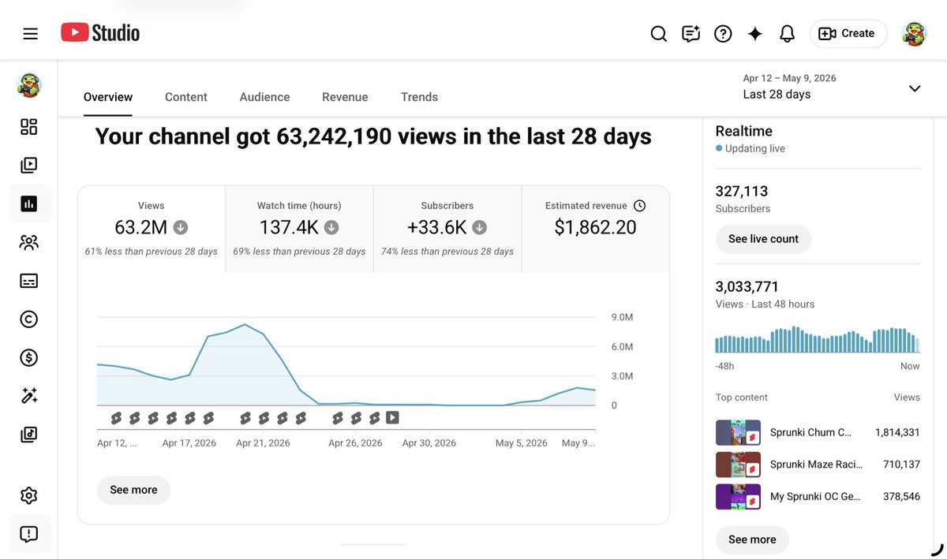Open the hamburger navigation menu
The width and height of the screenshot is (947, 560).
click(30, 34)
